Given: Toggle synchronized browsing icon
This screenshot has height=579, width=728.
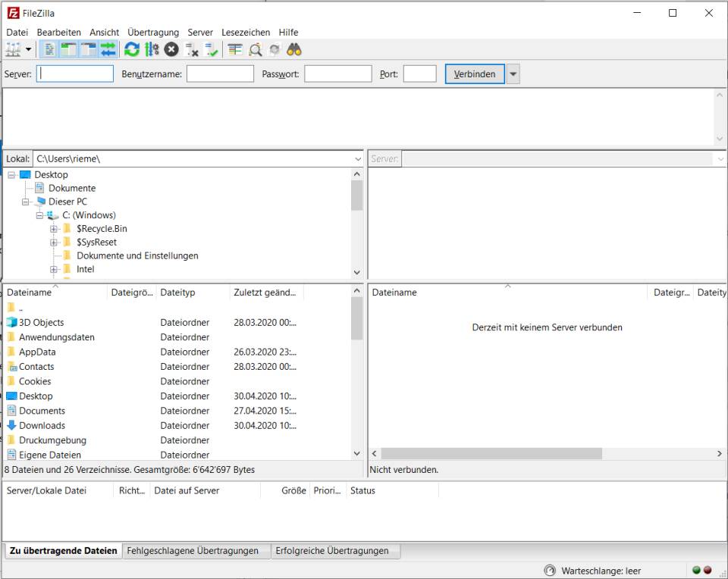Looking at the screenshot, I should click(275, 49).
